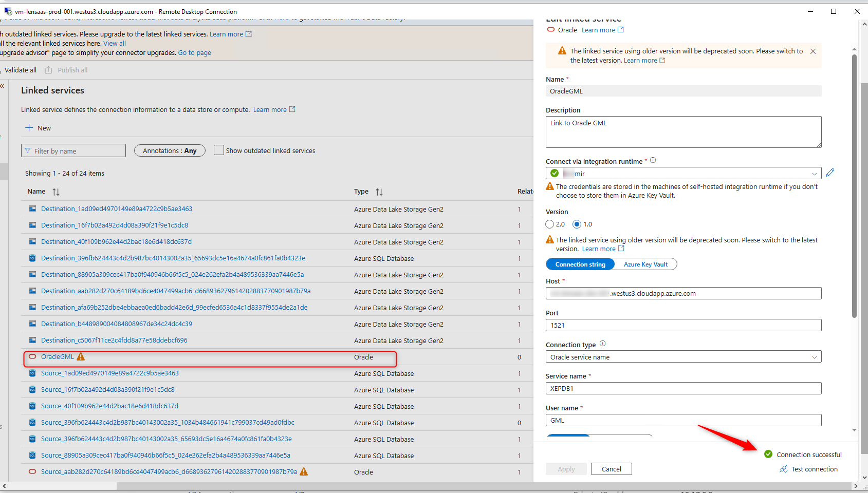Open the Go to page link

coord(194,52)
